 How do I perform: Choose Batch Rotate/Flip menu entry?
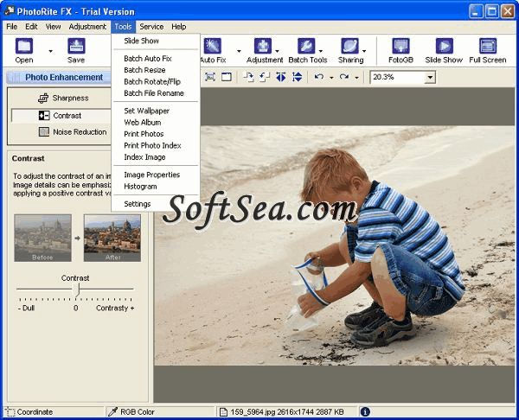coord(156,82)
